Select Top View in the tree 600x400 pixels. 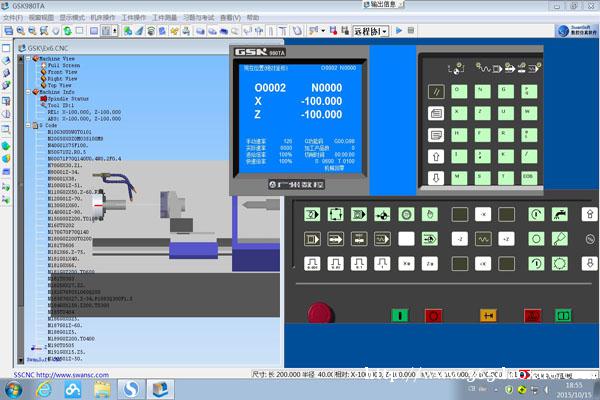(x=59, y=87)
